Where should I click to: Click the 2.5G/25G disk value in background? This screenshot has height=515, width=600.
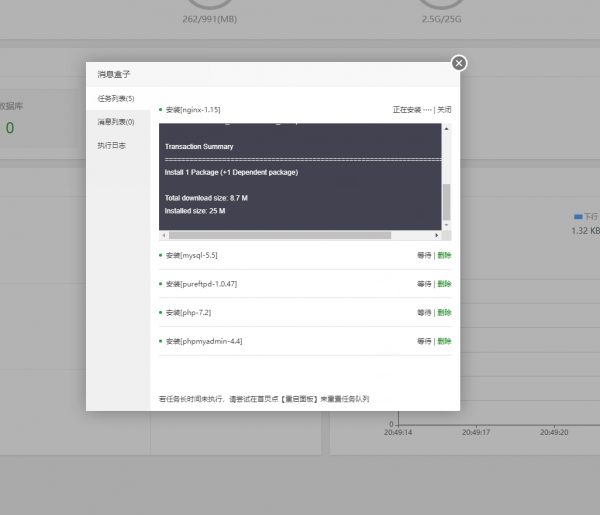coord(441,19)
